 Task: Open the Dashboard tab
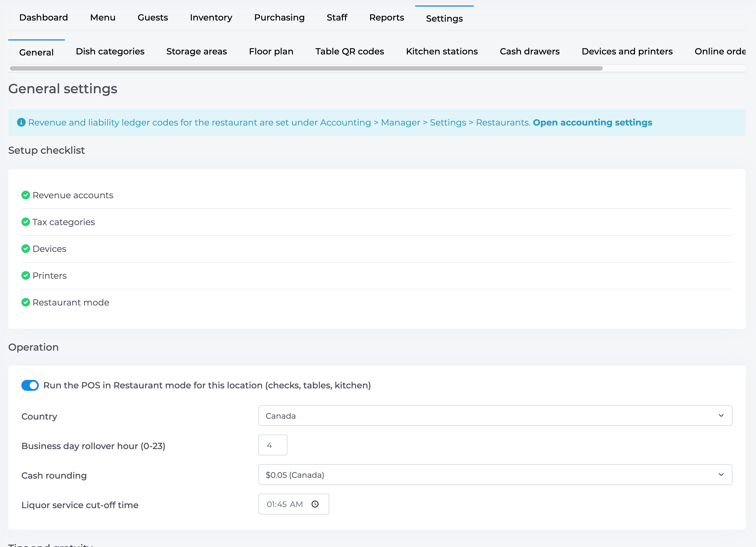[44, 18]
